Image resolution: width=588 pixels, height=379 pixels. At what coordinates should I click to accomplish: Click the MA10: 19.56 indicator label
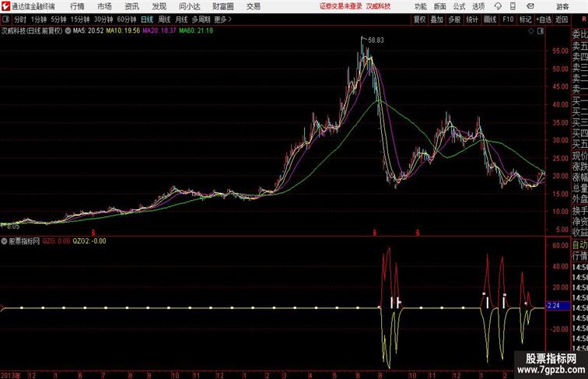(x=123, y=31)
